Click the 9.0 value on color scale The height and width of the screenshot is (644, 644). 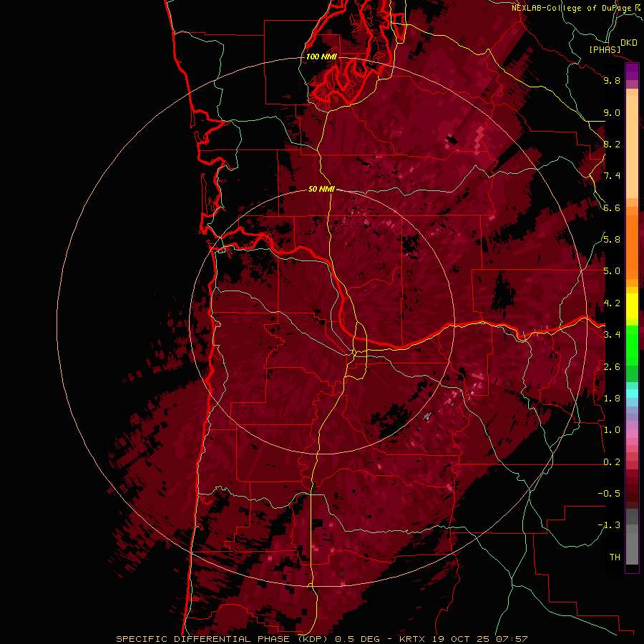(x=612, y=112)
